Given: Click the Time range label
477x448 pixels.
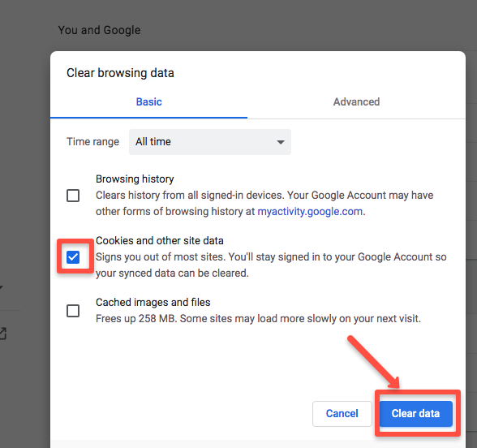Looking at the screenshot, I should pyautogui.click(x=92, y=142).
